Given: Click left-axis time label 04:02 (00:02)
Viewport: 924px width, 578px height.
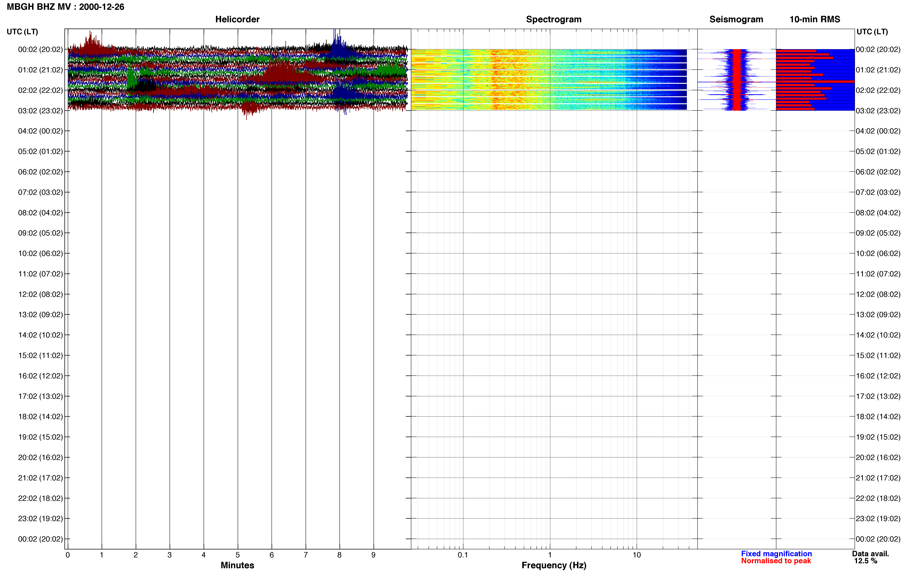Looking at the screenshot, I should [40, 131].
